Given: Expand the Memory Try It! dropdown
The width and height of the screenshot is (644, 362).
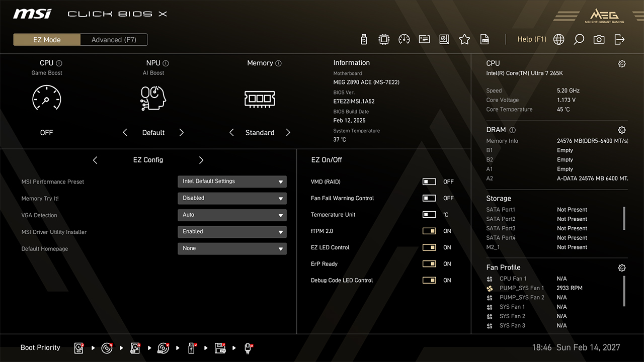Looking at the screenshot, I should [x=232, y=198].
